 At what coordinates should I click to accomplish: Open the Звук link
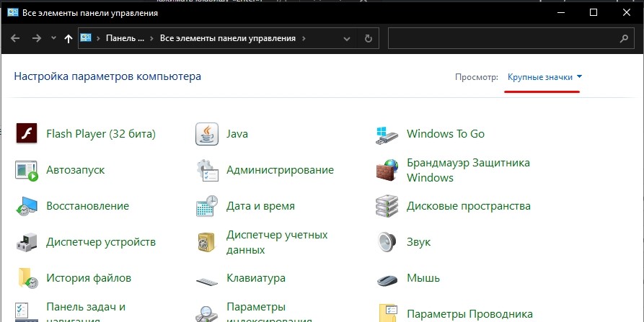click(x=418, y=242)
